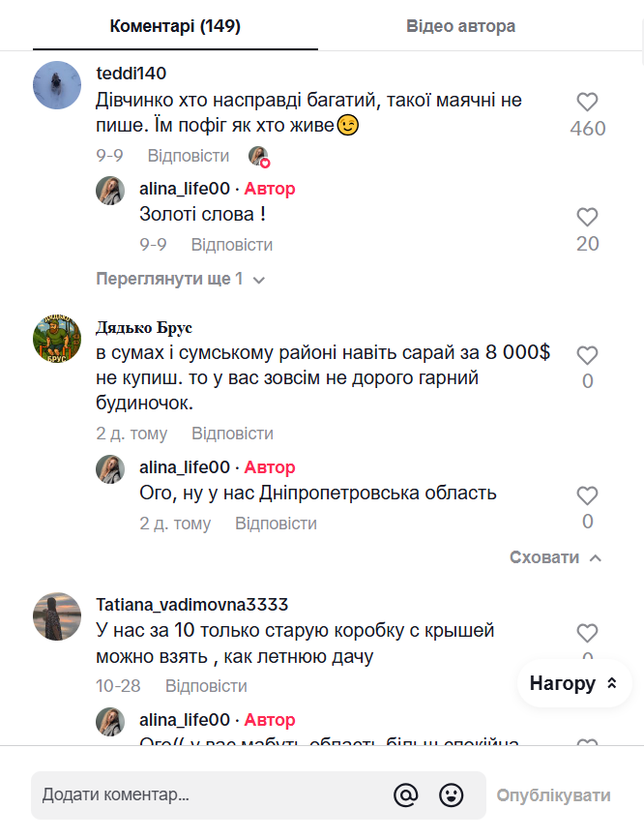Open Tatiana_vadimovna3333's profile avatar
644x839 pixels.
57,616
